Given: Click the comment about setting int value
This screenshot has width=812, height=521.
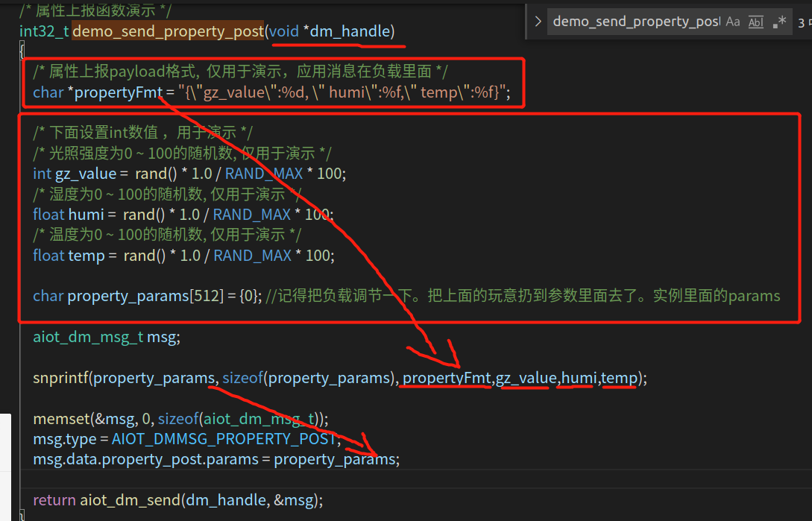Looking at the screenshot, I should (143, 133).
